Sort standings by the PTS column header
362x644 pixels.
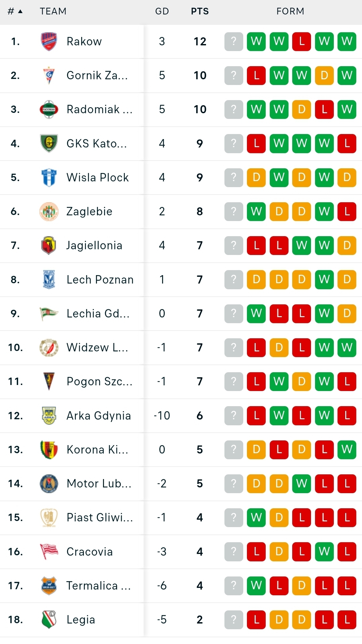200,11
